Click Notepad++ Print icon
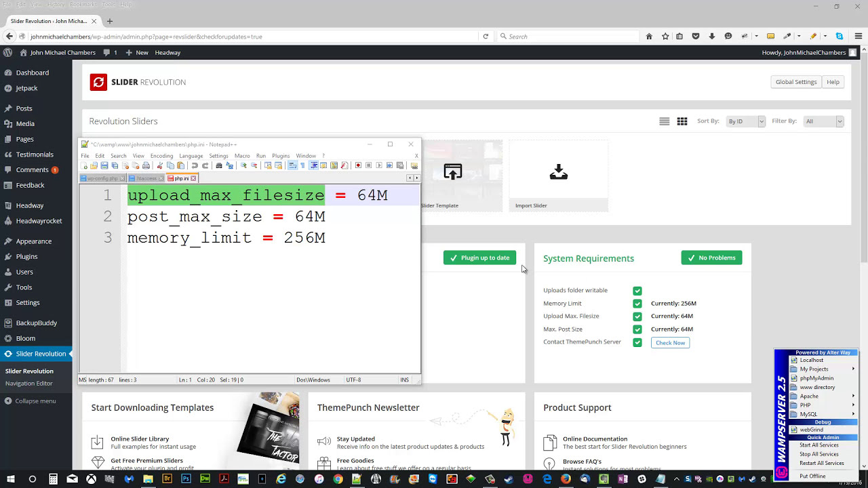Image resolution: width=868 pixels, height=488 pixels. (146, 165)
